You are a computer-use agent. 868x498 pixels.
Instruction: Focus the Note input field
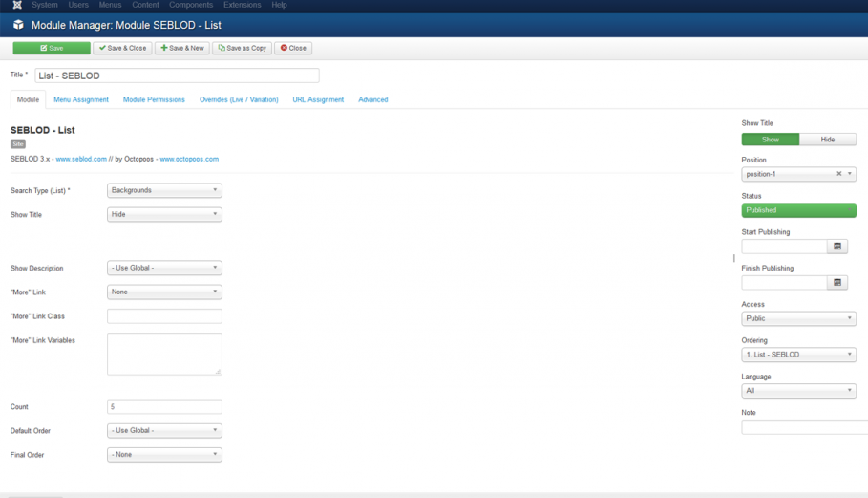[x=805, y=427]
